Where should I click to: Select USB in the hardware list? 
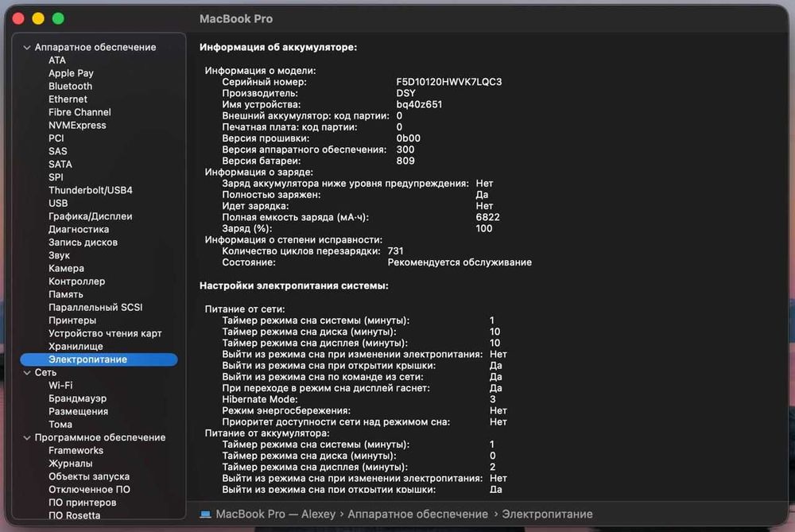(x=58, y=204)
